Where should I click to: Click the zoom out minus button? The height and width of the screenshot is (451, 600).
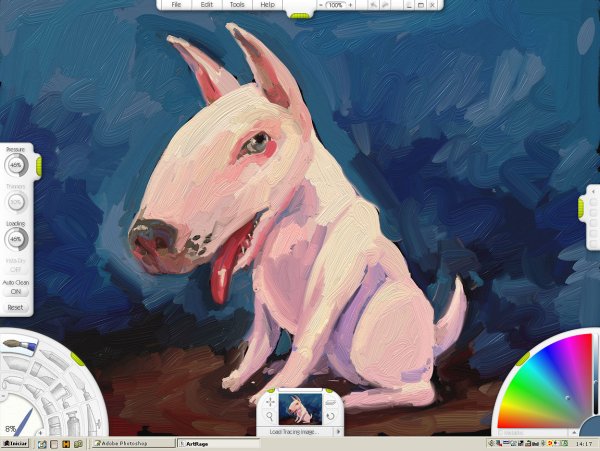click(x=321, y=5)
